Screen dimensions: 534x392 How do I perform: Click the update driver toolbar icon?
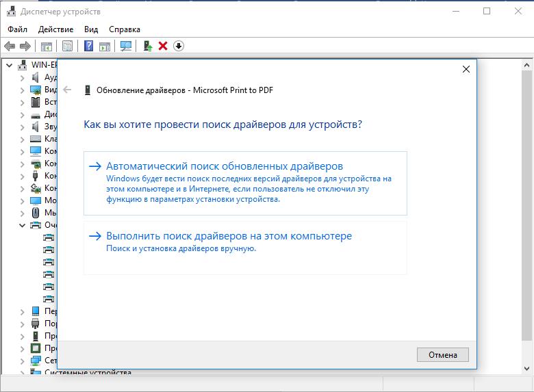point(147,46)
